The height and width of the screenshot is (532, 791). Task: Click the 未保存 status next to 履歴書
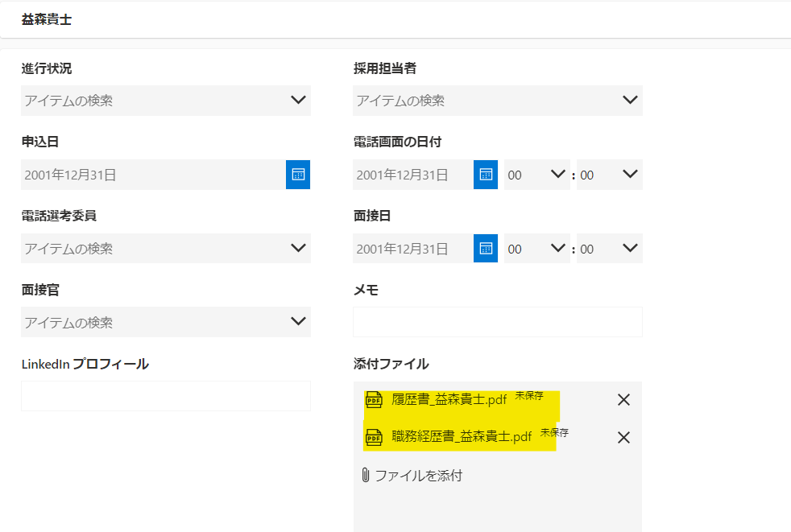[529, 396]
